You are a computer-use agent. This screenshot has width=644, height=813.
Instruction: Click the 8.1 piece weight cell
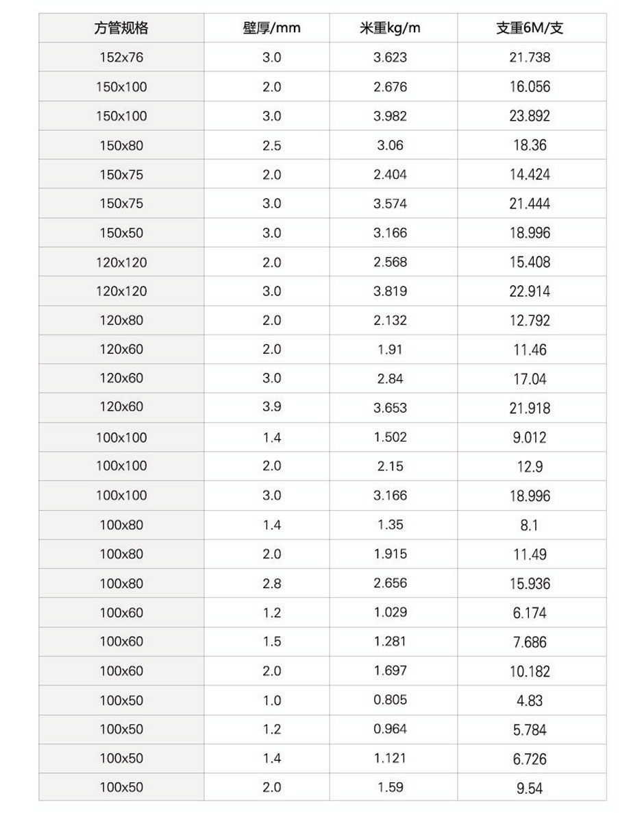(530, 525)
